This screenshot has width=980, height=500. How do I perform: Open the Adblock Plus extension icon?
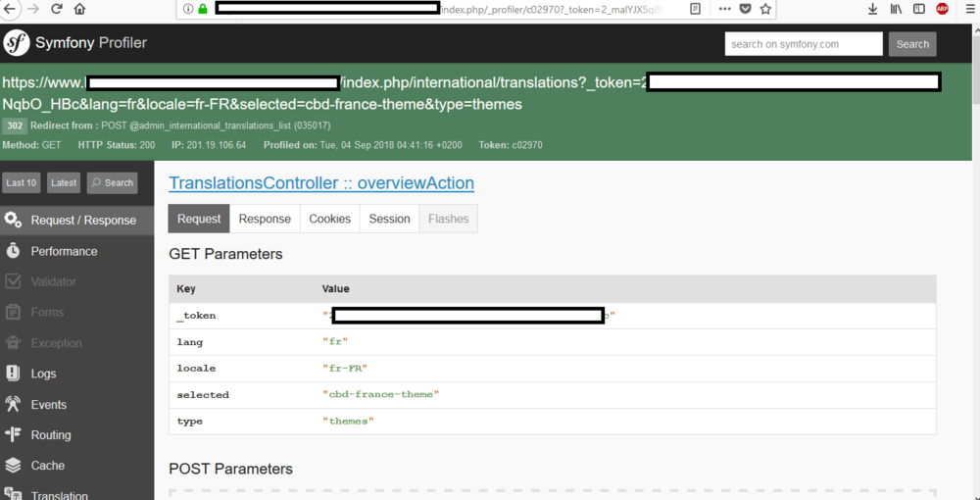coord(942,9)
